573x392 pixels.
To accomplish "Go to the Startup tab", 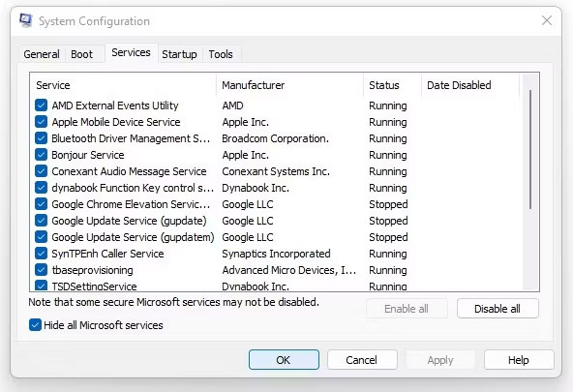I will click(179, 54).
